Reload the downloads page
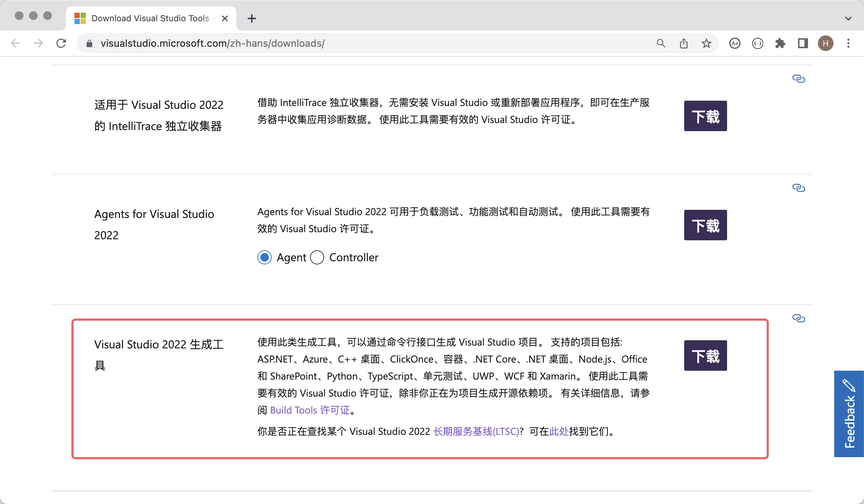 [x=61, y=43]
